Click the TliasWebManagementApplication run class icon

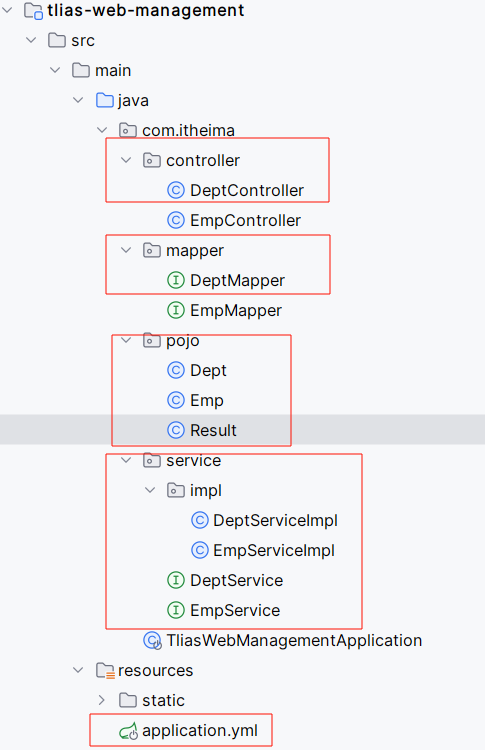point(152,640)
